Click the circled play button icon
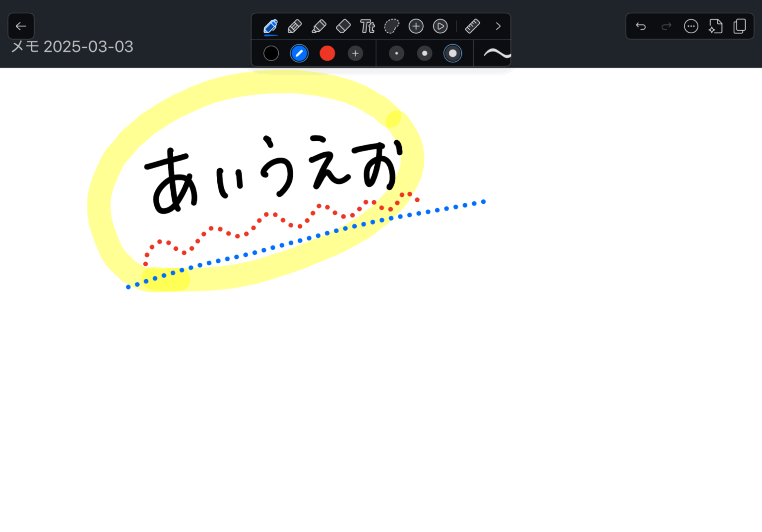This screenshot has height=532, width=762. tap(440, 26)
